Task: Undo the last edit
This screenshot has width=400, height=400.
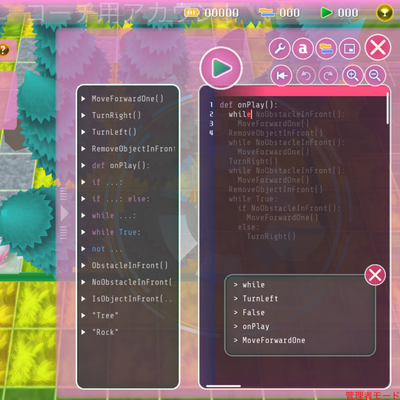Action: [305, 76]
